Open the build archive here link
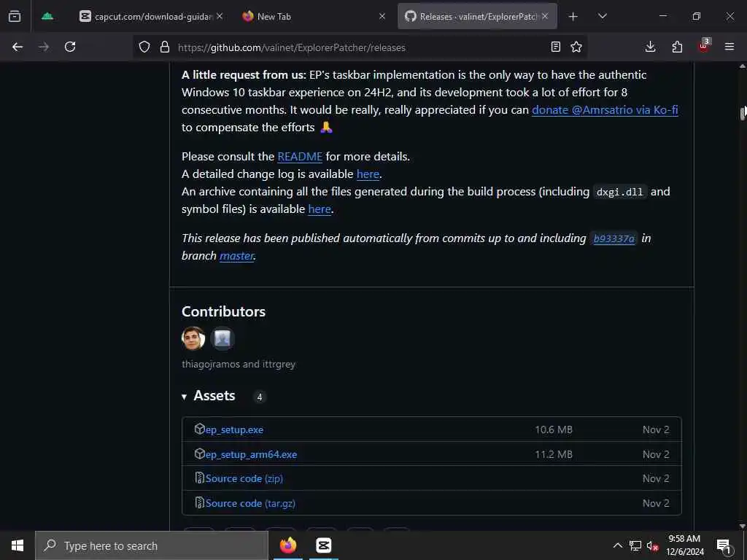 coord(320,209)
